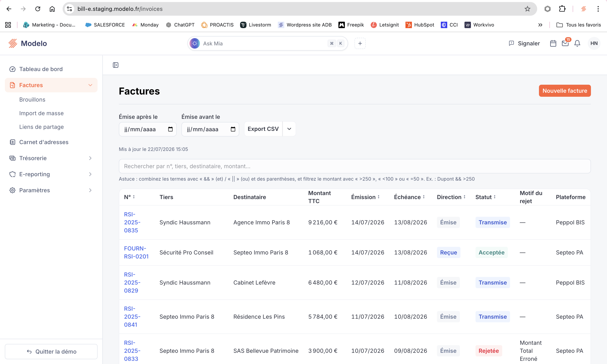
Task: Open Brouillons under Factures
Action: pyautogui.click(x=32, y=100)
